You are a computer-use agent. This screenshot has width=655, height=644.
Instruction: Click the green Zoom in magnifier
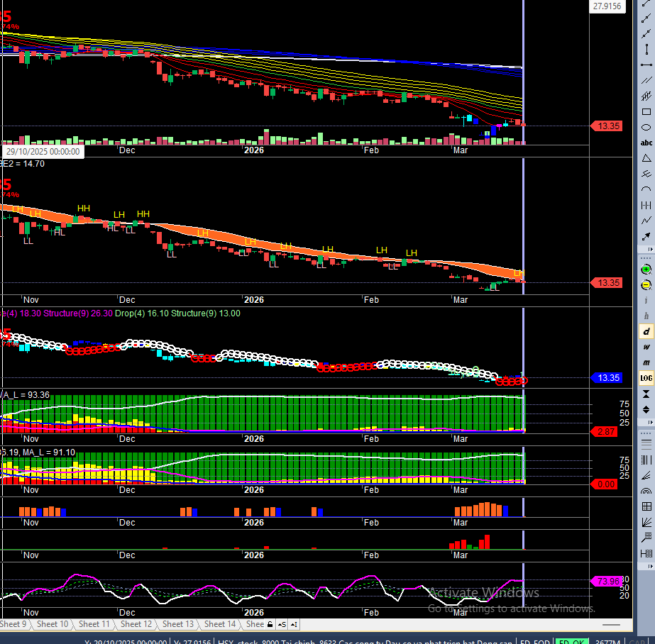point(646,270)
